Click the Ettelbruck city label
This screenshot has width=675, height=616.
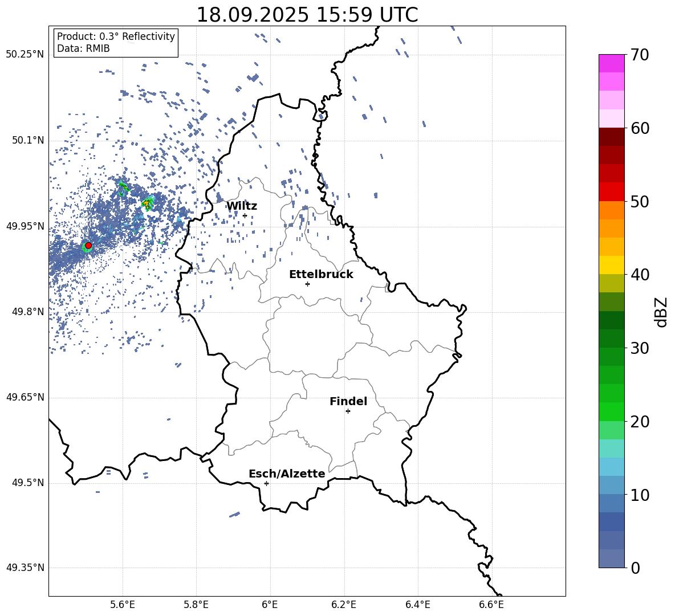point(321,275)
